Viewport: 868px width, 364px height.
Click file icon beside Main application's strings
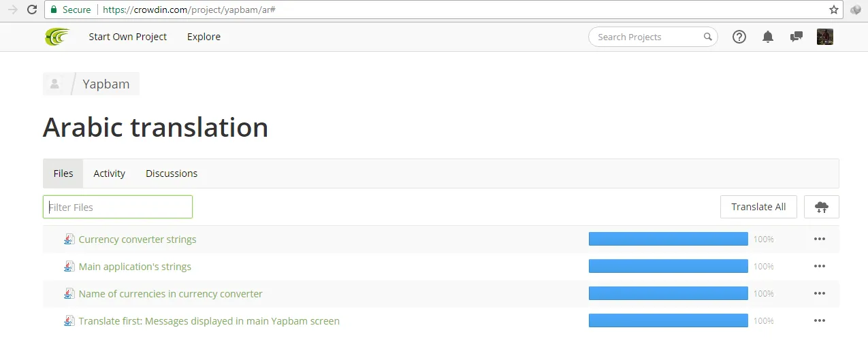click(69, 266)
